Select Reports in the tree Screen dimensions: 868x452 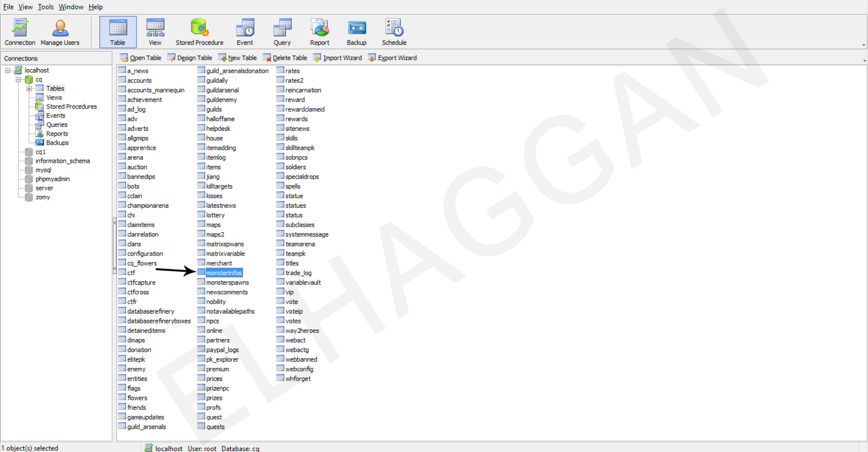[x=57, y=133]
